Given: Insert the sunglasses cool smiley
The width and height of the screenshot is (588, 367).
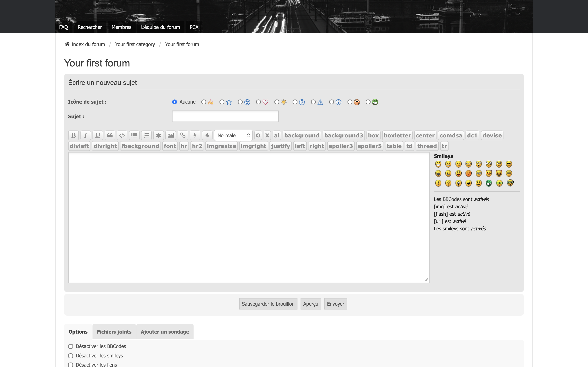Looking at the screenshot, I should [x=509, y=164].
